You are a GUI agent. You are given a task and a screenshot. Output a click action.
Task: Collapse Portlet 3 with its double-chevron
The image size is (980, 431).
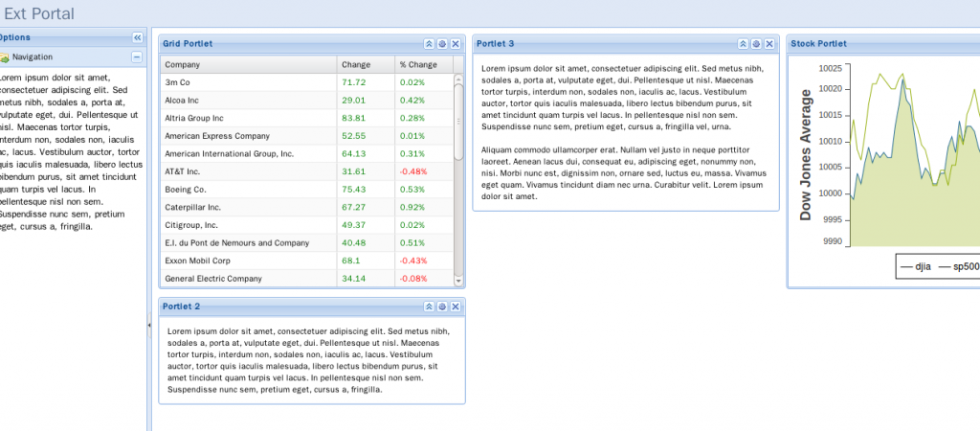743,44
